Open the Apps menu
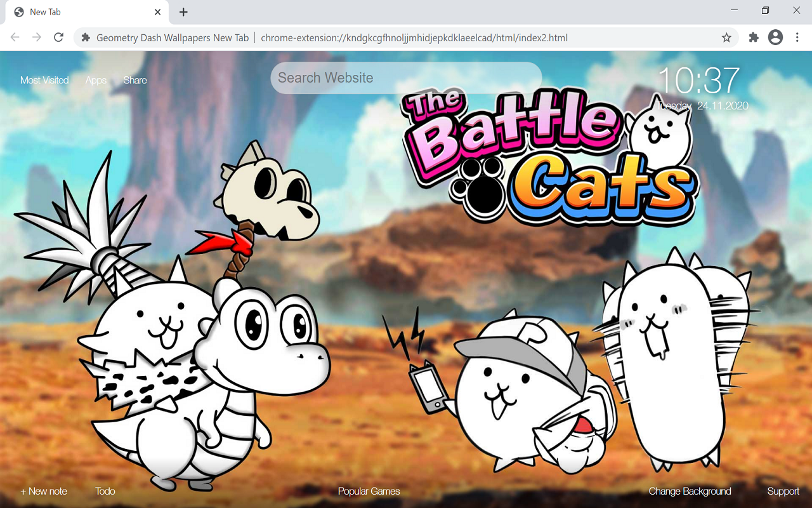 point(96,80)
